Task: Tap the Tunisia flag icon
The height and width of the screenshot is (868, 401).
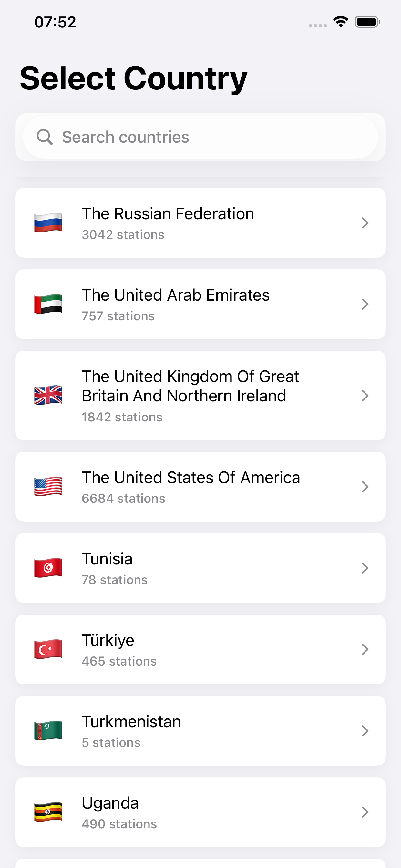Action: (x=48, y=568)
